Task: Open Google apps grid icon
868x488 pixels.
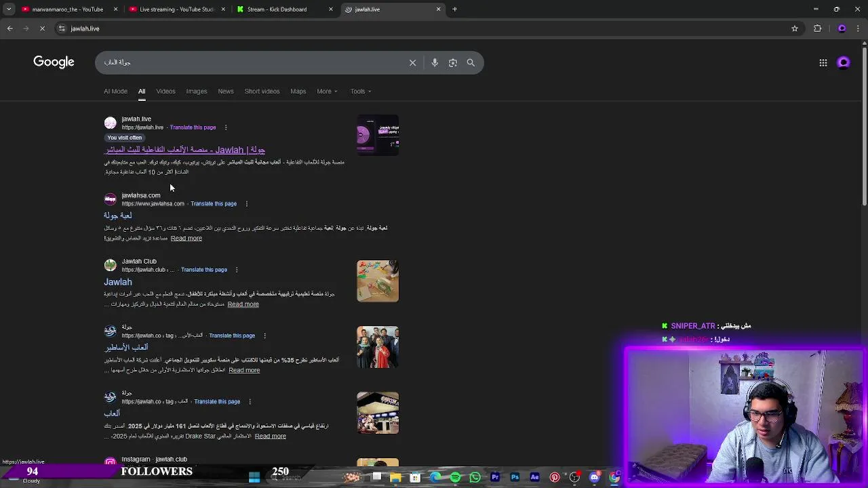Action: (x=823, y=62)
